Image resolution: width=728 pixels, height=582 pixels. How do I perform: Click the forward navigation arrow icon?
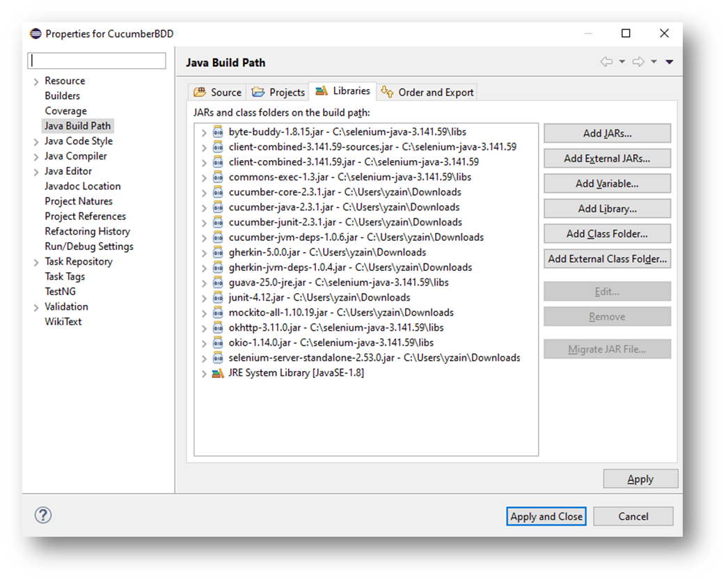[x=638, y=61]
